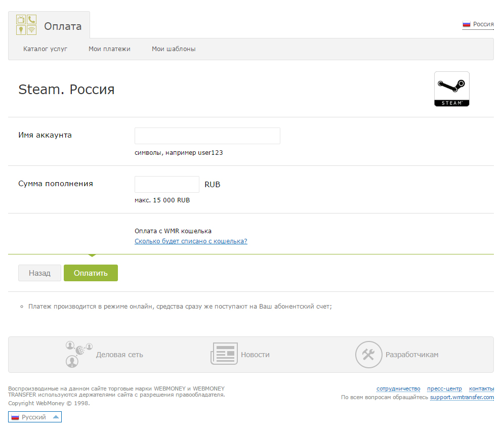The width and height of the screenshot is (504, 430).
Task: Click hint text символы, например user123
Action: click(179, 153)
